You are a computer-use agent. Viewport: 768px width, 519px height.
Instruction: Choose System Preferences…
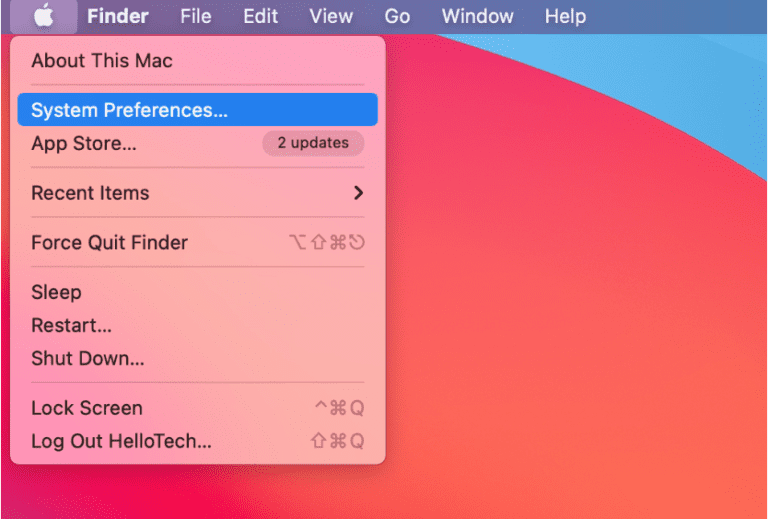197,110
